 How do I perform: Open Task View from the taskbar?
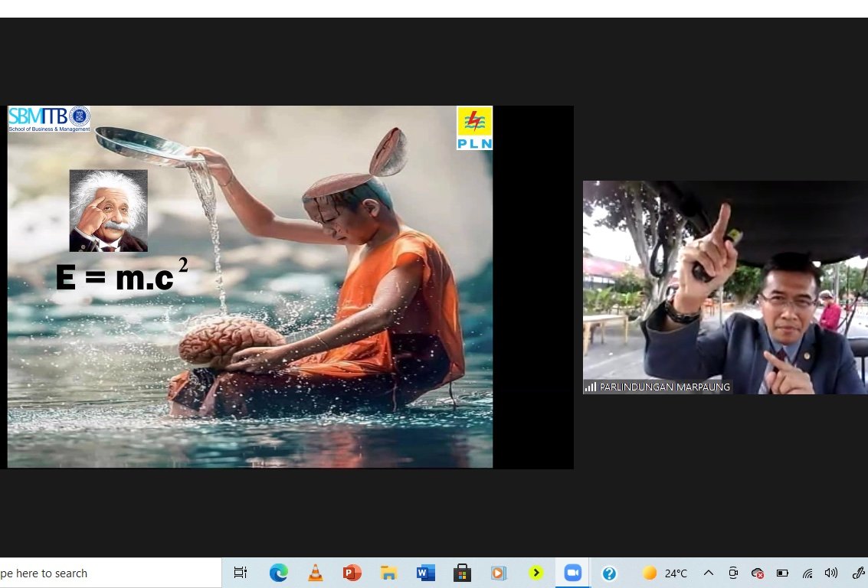240,573
